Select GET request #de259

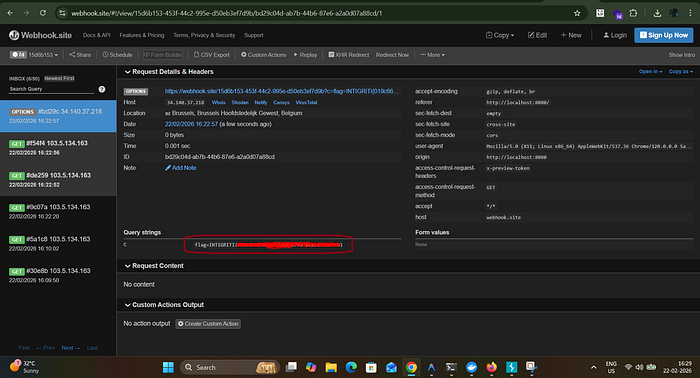pyautogui.click(x=58, y=180)
